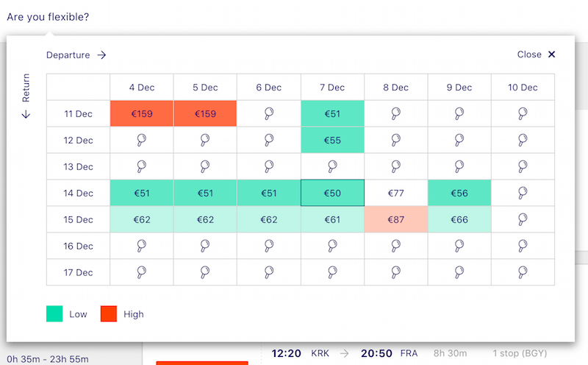Search fare for 4 Dec departure, 12 Dec return
The width and height of the screenshot is (588, 365).
[x=141, y=140]
